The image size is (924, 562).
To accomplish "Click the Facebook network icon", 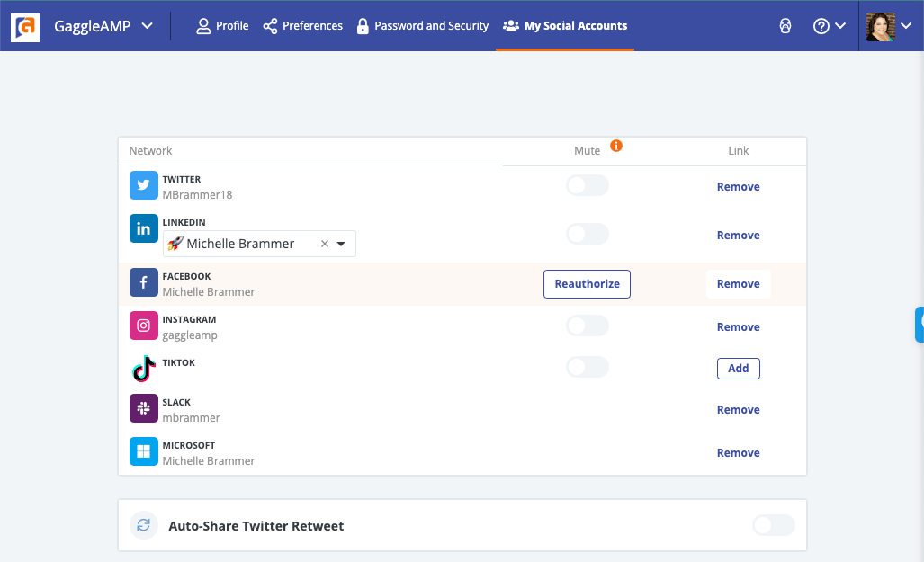I will [144, 282].
